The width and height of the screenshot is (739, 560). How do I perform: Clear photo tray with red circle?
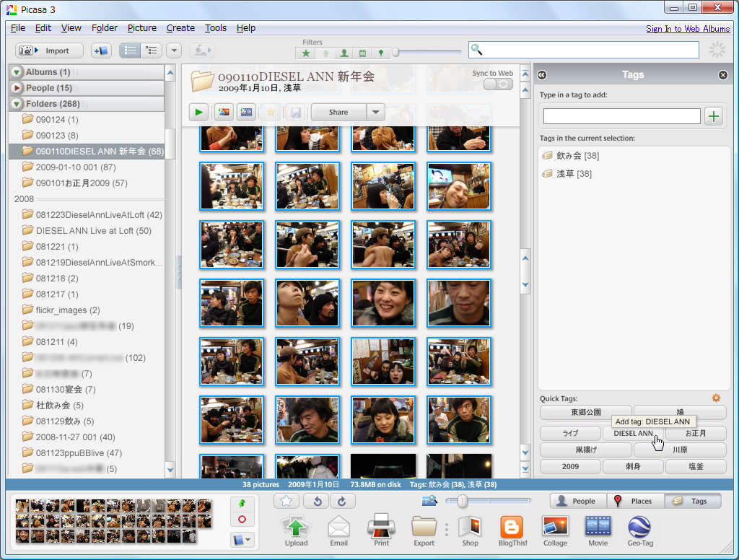pos(242,520)
